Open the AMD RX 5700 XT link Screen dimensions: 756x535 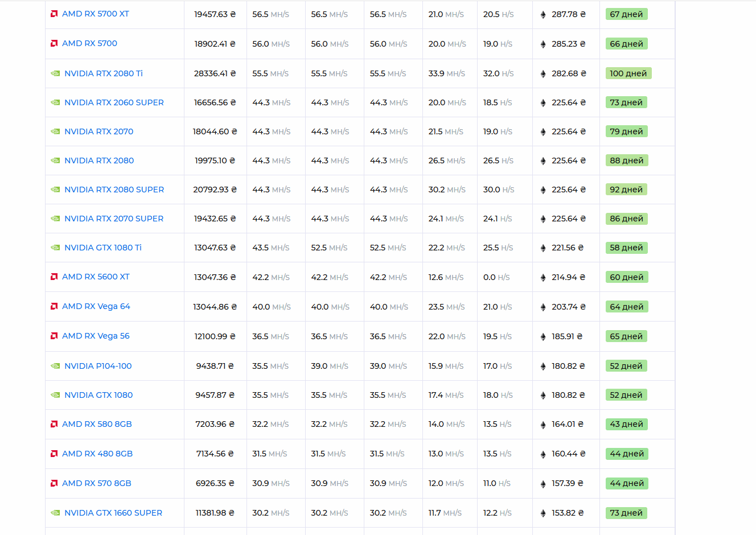coord(96,14)
